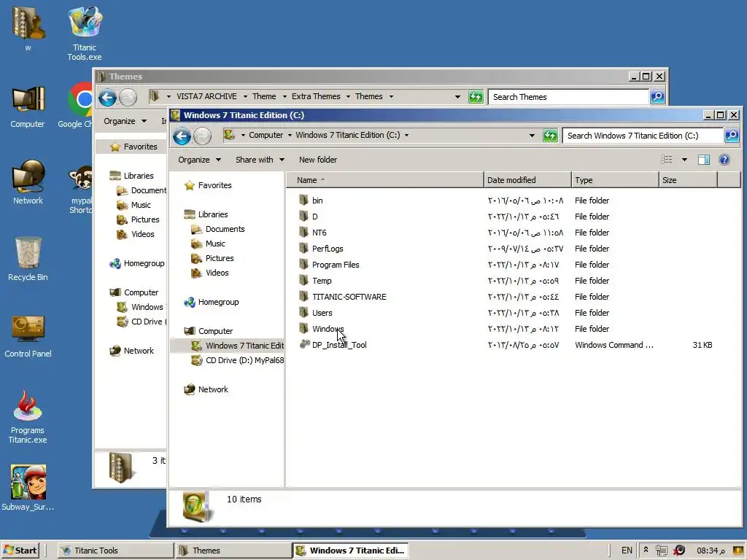The image size is (747, 560).
Task: Click Back arrow in the C: drive window
Action: [x=182, y=136]
